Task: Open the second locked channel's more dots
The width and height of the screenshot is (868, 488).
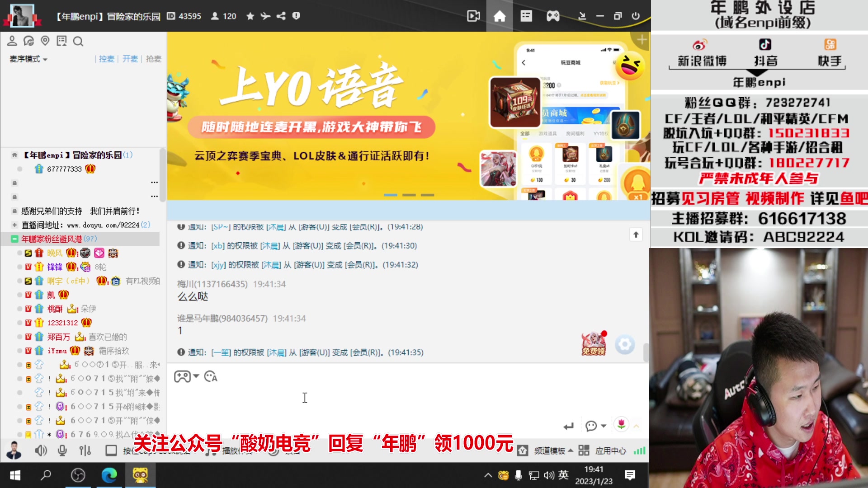Action: [x=154, y=197]
